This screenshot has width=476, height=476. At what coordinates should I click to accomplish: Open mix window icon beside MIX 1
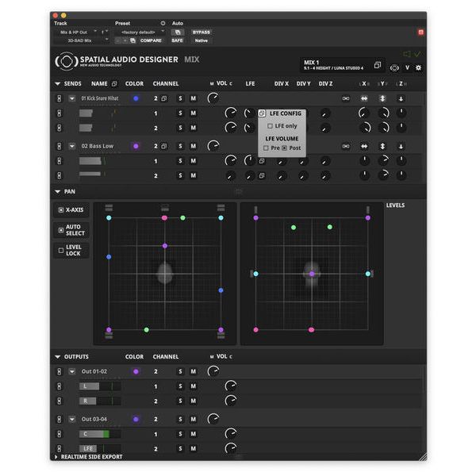pyautogui.click(x=378, y=65)
